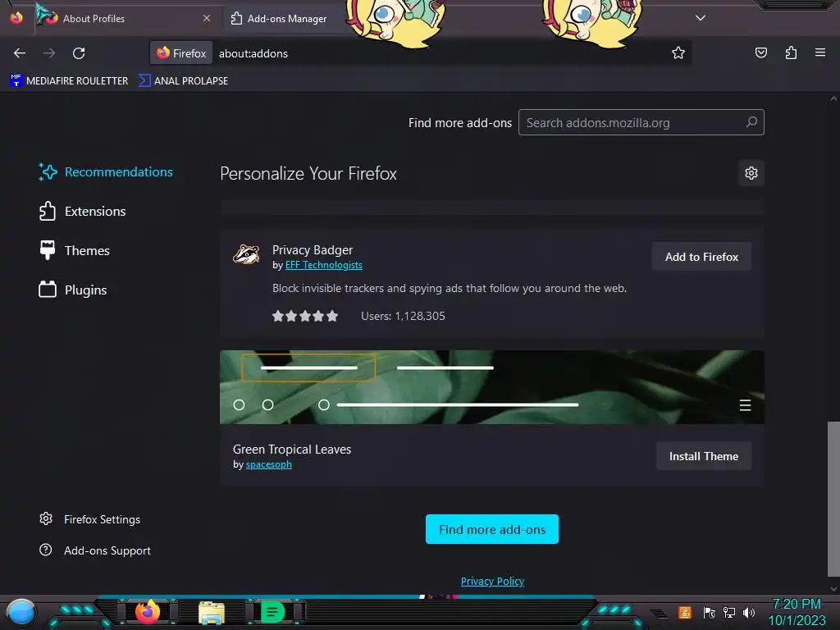Open the Recommendations category
This screenshot has width=840, height=630.
pos(106,172)
